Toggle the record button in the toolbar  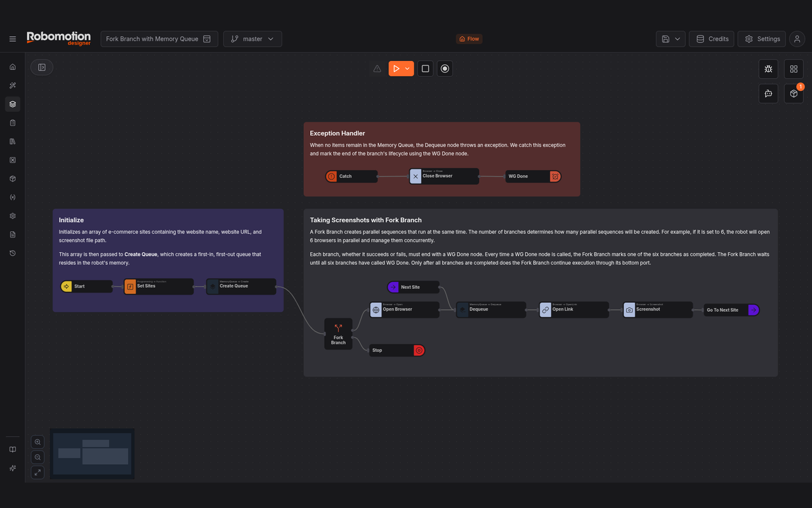coord(445,69)
